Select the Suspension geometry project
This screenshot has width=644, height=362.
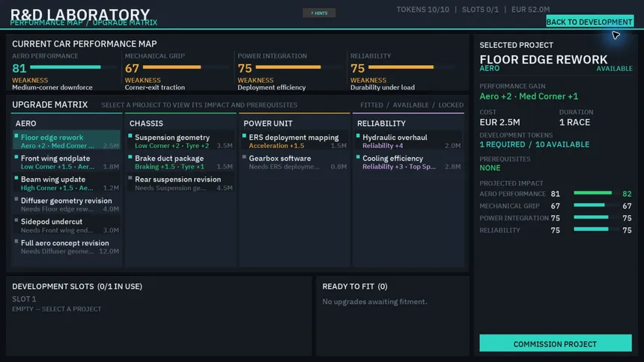(180, 141)
